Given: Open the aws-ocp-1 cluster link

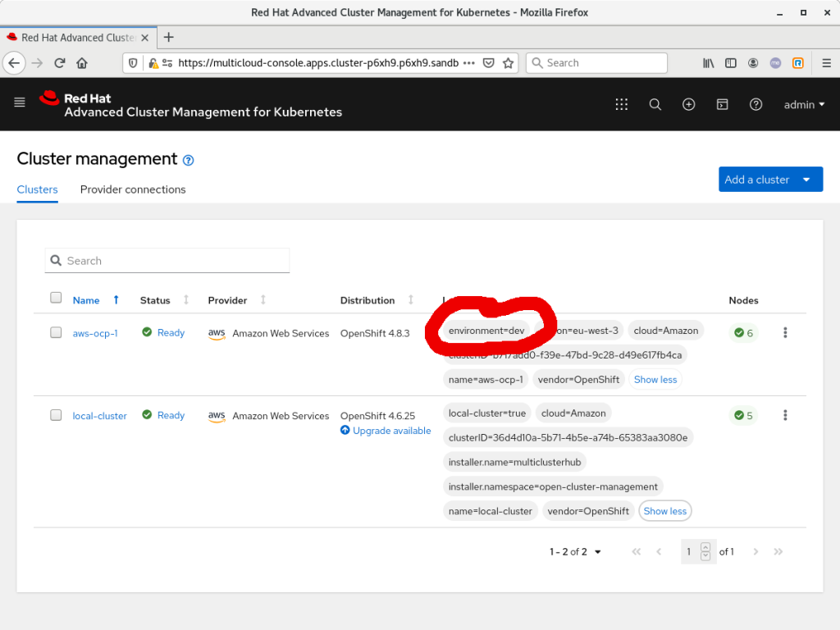Looking at the screenshot, I should tap(95, 333).
